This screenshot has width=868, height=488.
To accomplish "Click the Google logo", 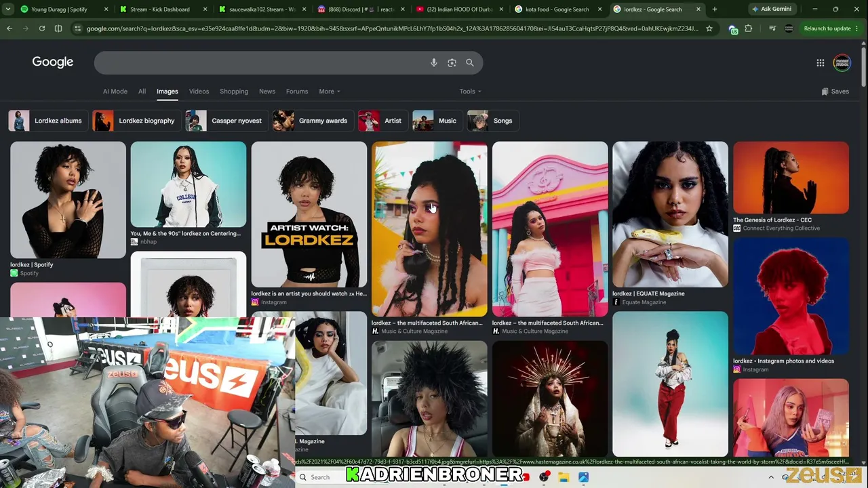I will click(x=53, y=62).
